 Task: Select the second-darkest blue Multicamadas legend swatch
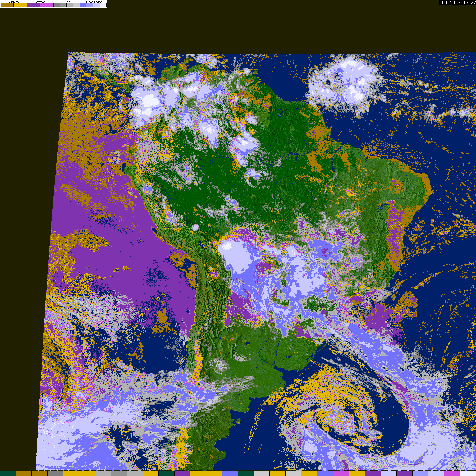coord(90,6)
